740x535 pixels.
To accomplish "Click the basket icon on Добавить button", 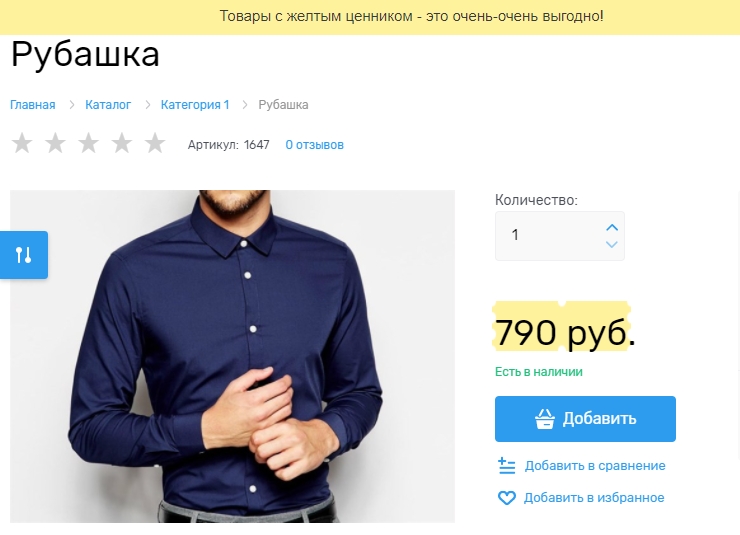I will tap(545, 418).
